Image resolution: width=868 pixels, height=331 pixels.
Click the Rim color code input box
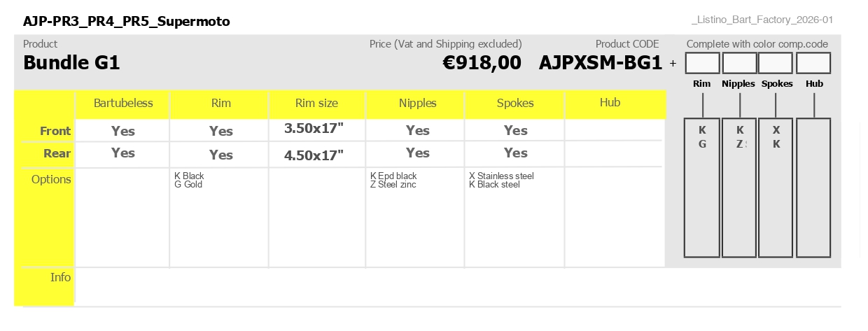(x=702, y=63)
